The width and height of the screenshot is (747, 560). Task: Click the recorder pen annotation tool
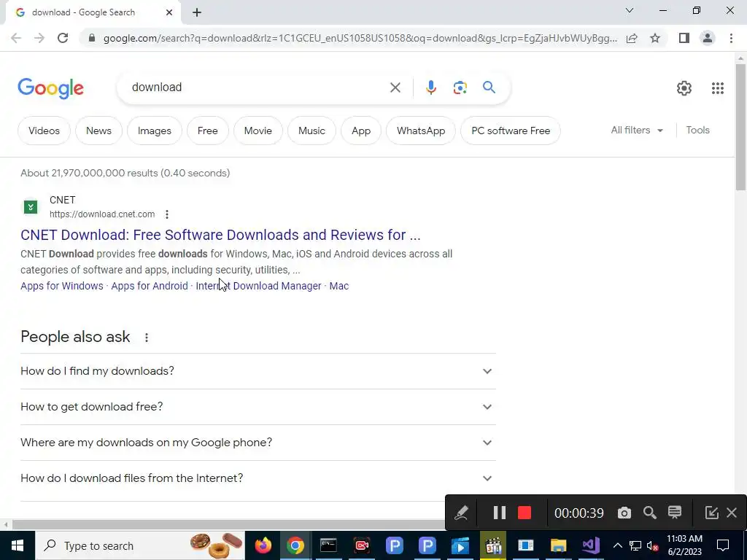(461, 513)
